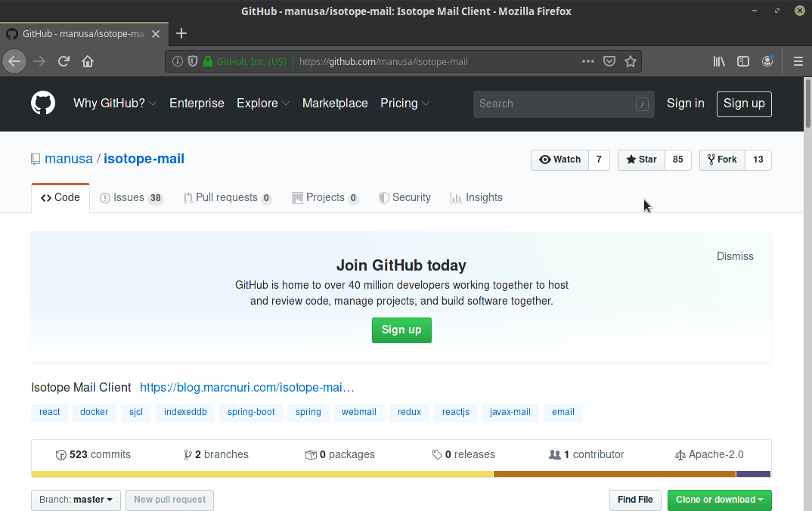Star the isotope-mail repository
812x511 pixels.
(x=641, y=159)
